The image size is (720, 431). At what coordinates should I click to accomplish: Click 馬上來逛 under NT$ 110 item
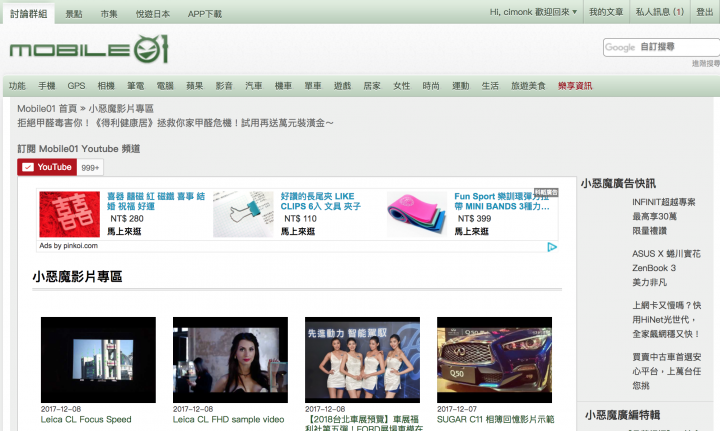point(298,231)
